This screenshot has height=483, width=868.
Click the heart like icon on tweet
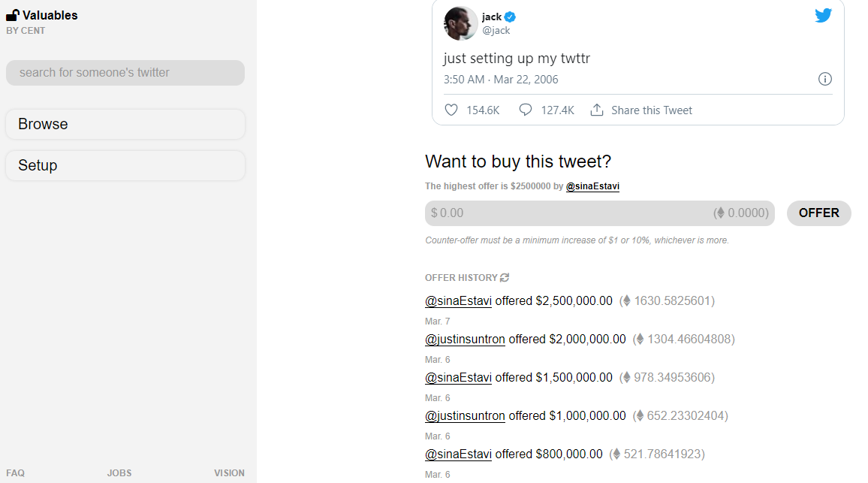[451, 110]
